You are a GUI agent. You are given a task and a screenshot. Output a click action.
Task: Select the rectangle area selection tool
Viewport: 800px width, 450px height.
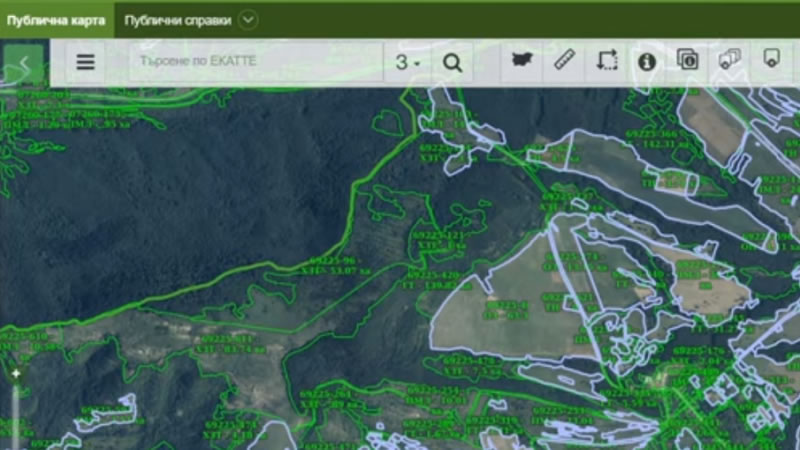point(606,61)
